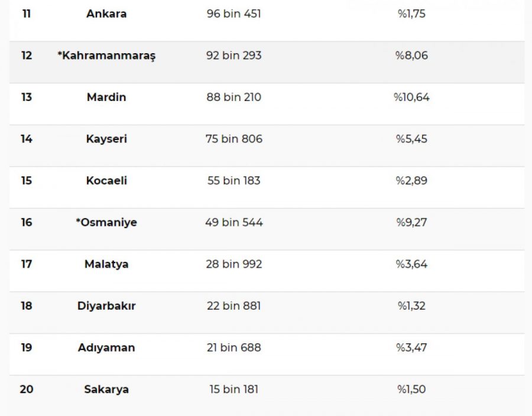532x416 pixels.
Task: Select the *Osmaniye city label
Action: (106, 223)
